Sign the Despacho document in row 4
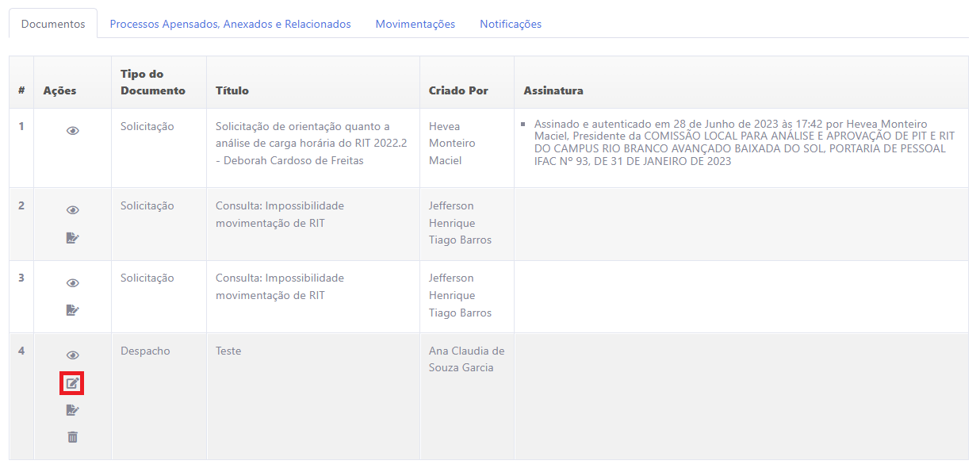The image size is (980, 472). [72, 410]
